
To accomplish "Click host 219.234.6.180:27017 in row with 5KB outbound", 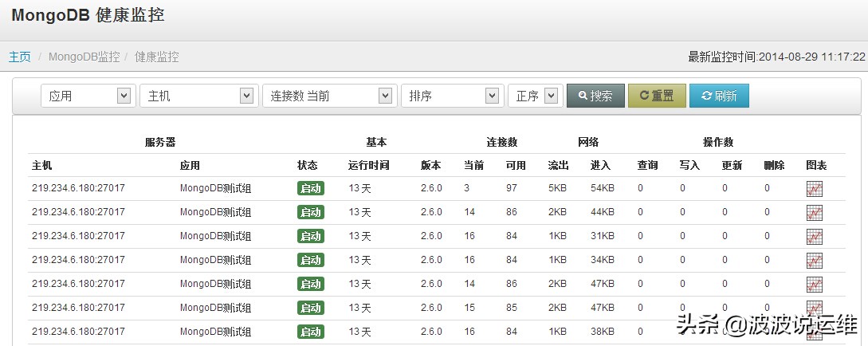I will [x=78, y=188].
